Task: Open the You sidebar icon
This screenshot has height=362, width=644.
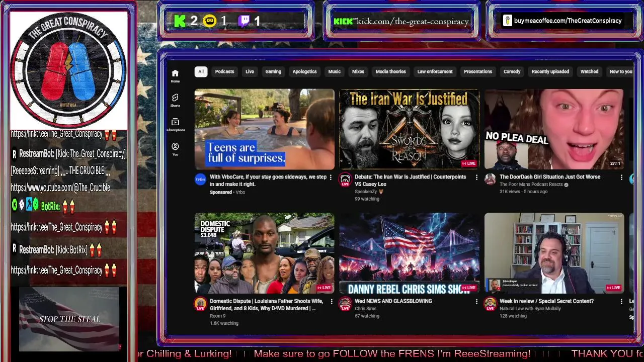Action: point(175,149)
